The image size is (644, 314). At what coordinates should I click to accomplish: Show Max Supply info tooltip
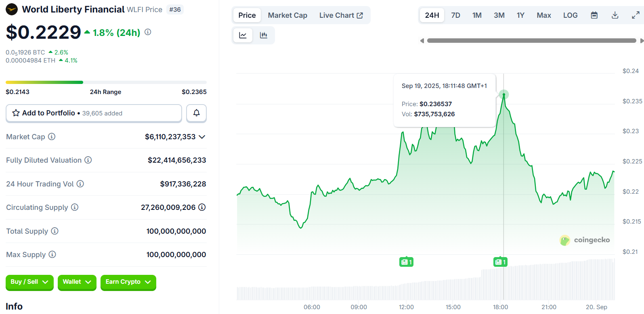click(52, 254)
